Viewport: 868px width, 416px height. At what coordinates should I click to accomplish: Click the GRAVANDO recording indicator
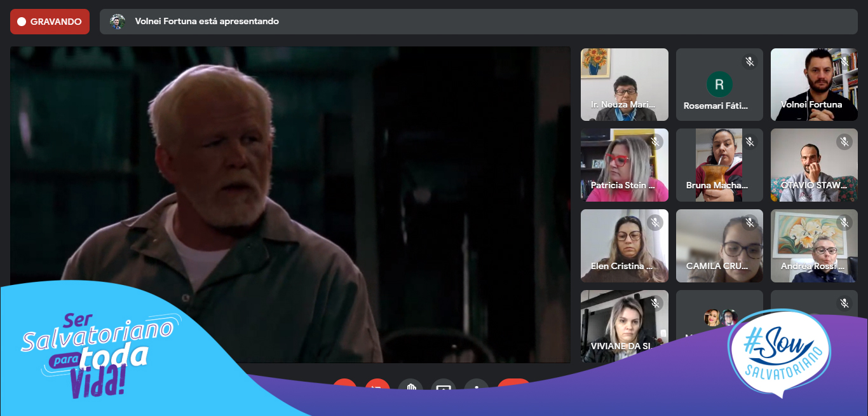tap(50, 22)
